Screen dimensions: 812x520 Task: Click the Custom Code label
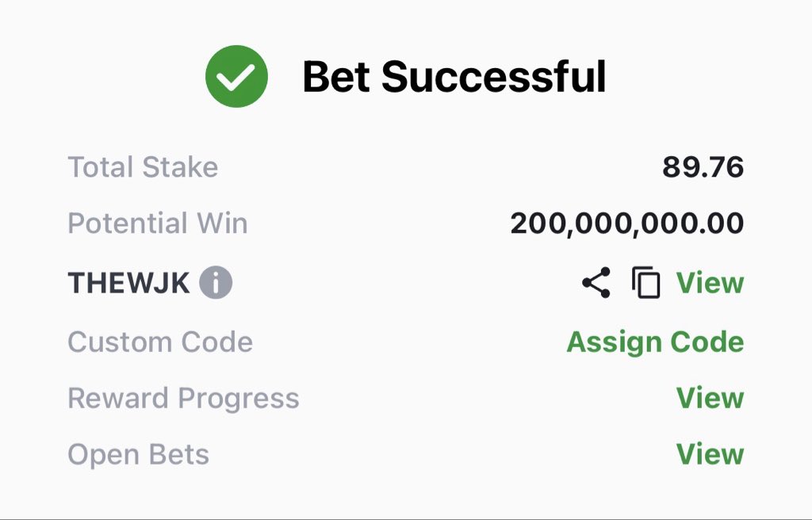tap(160, 342)
